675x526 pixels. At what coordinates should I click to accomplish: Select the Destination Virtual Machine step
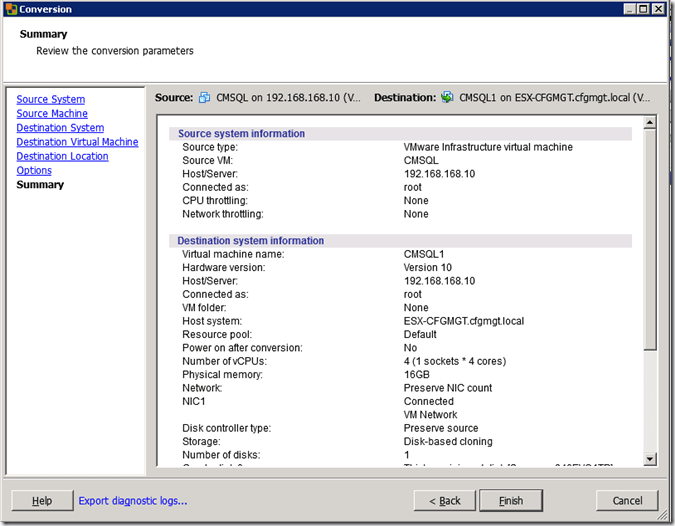coord(77,142)
